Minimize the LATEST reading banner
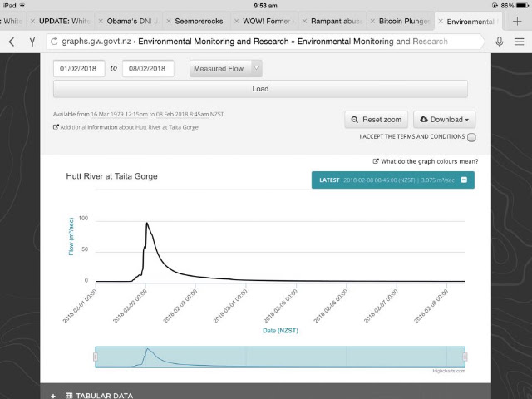The height and width of the screenshot is (399, 532). (x=464, y=180)
